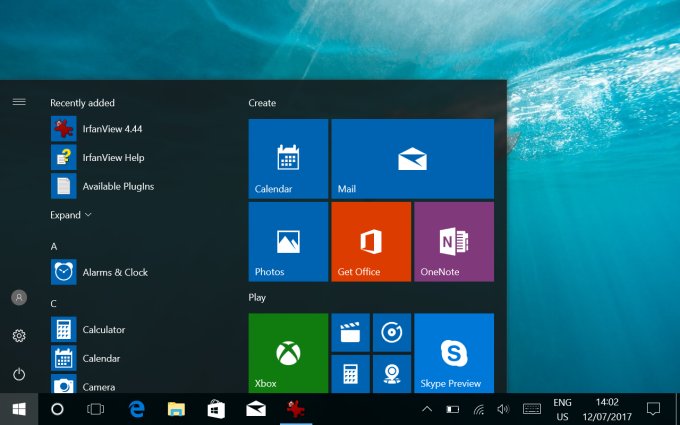
Task: Show hidden system tray icons
Action: coord(427,409)
